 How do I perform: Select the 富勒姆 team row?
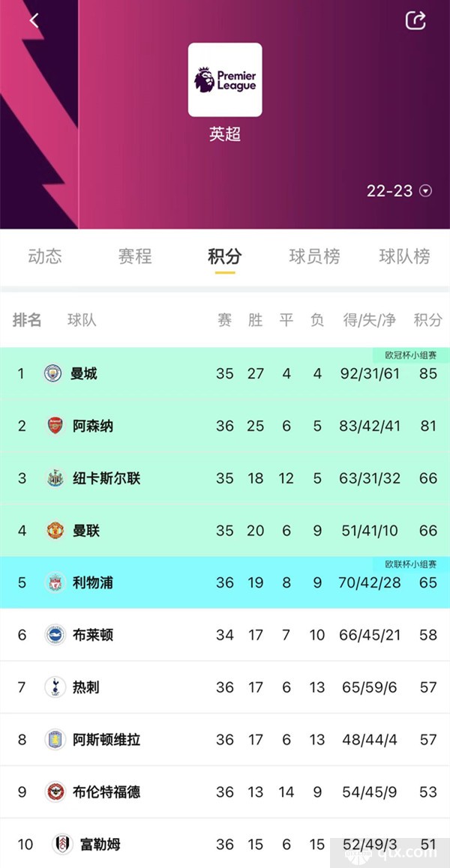(x=225, y=844)
